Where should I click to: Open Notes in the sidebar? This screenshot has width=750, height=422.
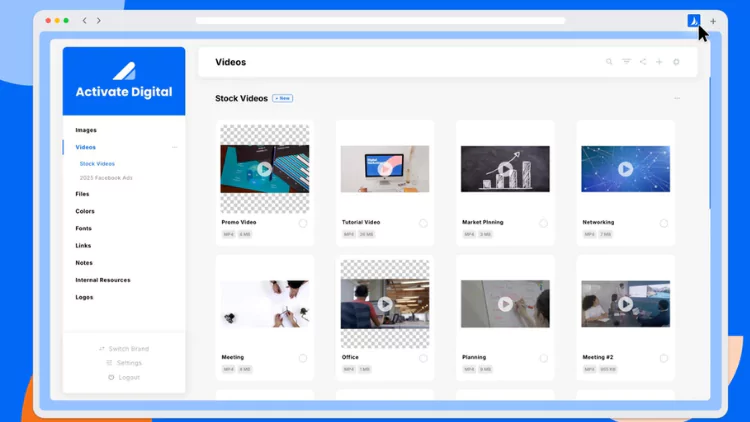[84, 263]
